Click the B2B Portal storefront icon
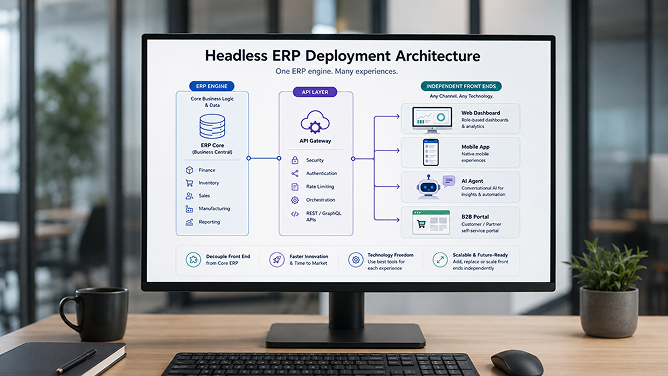 pos(431,222)
